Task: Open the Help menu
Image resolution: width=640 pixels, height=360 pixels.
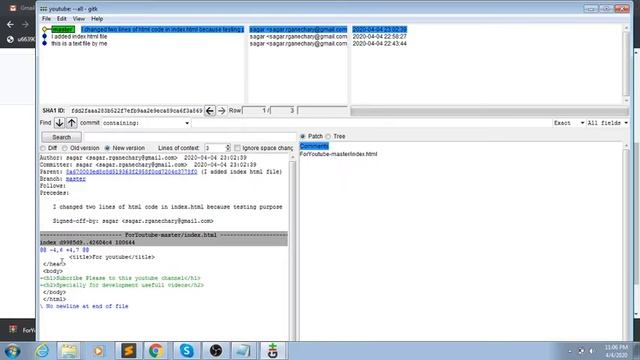Action: point(97,19)
